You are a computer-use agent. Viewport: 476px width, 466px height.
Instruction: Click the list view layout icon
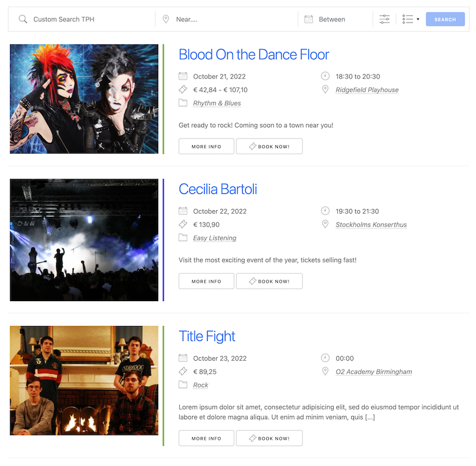[x=408, y=20]
